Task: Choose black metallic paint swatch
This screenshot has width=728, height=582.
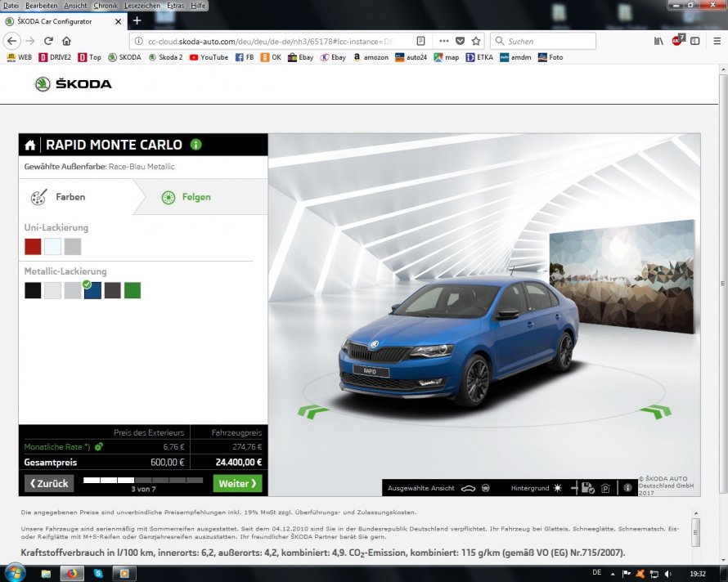Action: click(33, 290)
